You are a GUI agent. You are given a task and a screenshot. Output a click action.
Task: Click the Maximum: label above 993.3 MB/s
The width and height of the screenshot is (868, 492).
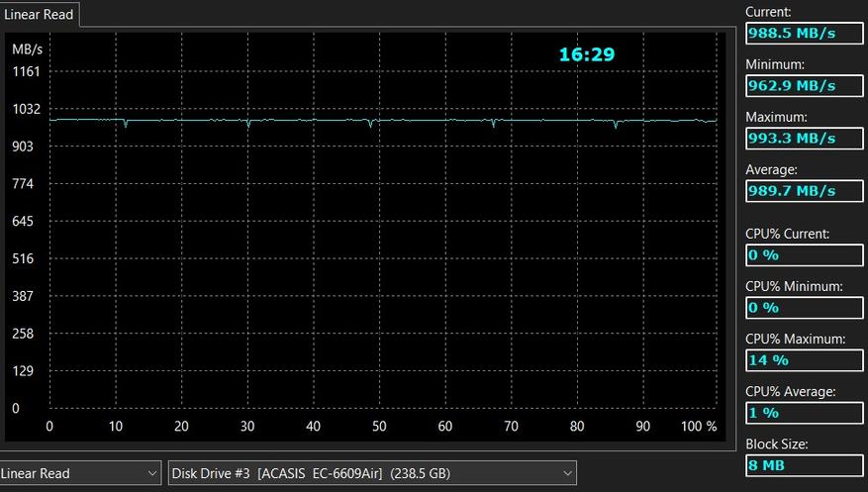tap(776, 118)
